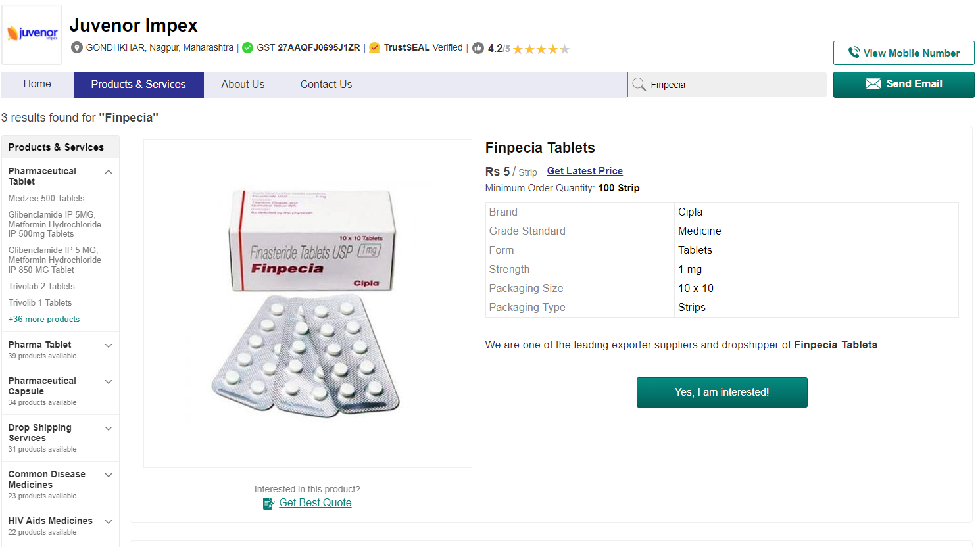Expand the Common Disease Medicines category
Viewport: 980px width, 547px height.
click(109, 475)
